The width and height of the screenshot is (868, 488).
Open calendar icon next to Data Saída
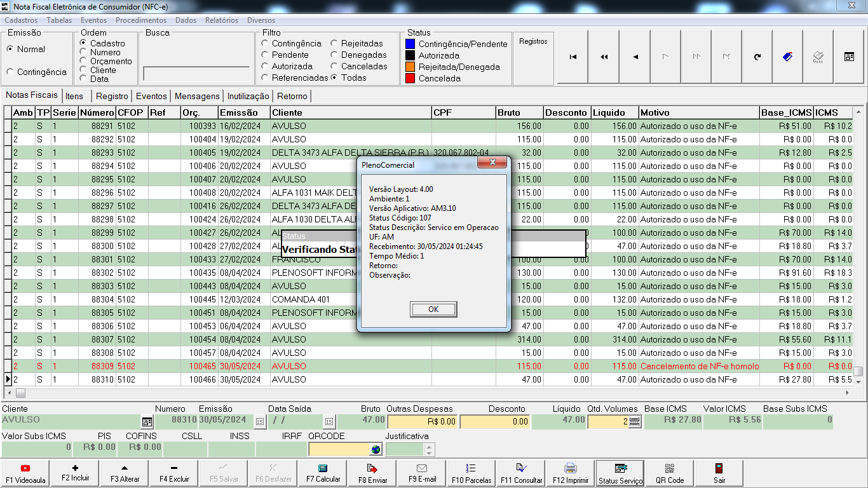click(x=329, y=421)
